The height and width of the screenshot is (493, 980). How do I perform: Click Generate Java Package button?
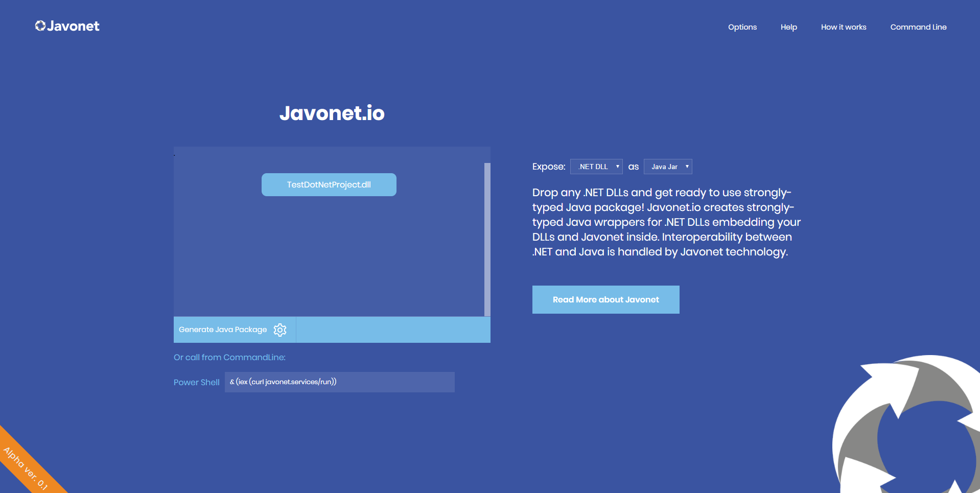tap(235, 330)
